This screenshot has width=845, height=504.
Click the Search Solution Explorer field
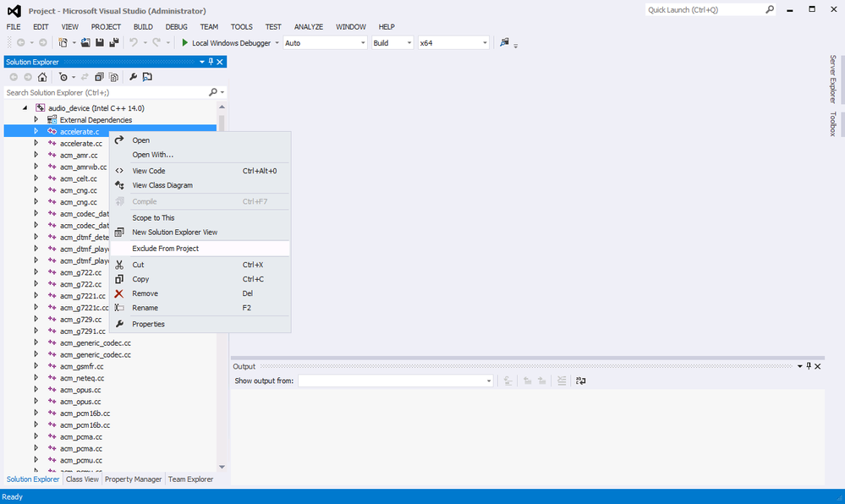click(x=106, y=93)
